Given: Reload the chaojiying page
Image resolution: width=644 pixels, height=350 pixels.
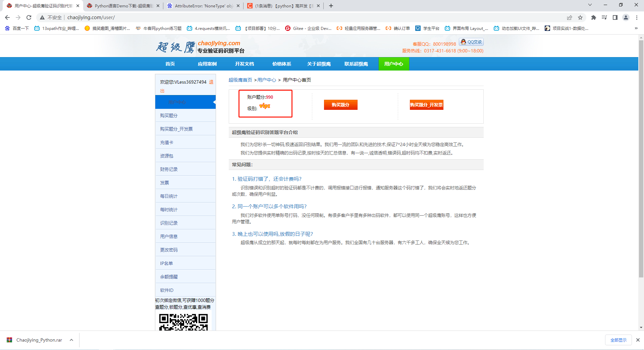Looking at the screenshot, I should 29,17.
